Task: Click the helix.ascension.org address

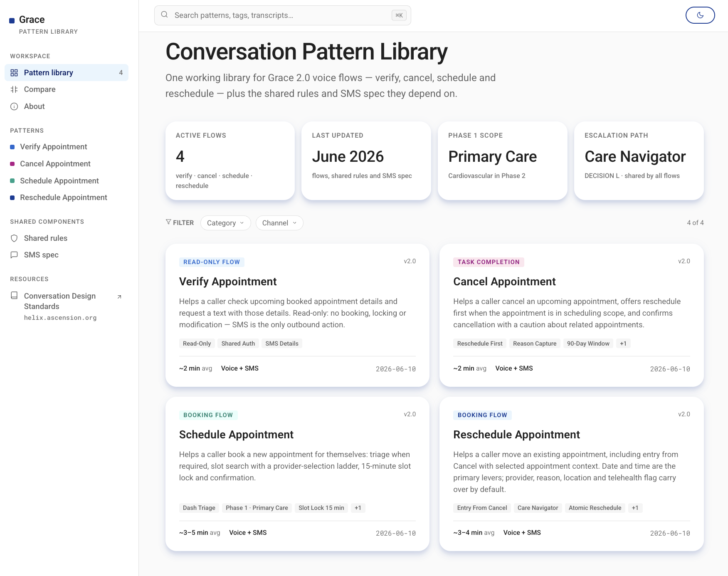Action: coord(60,318)
